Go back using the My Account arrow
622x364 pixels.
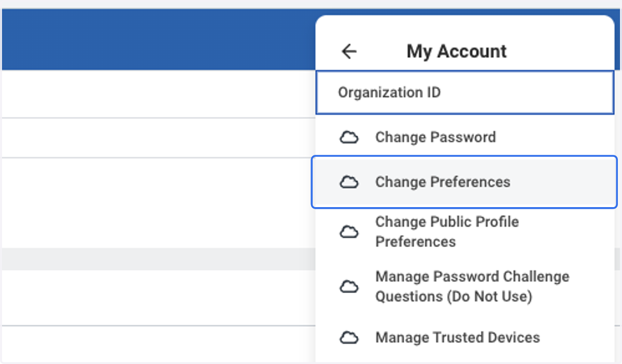pyautogui.click(x=349, y=51)
